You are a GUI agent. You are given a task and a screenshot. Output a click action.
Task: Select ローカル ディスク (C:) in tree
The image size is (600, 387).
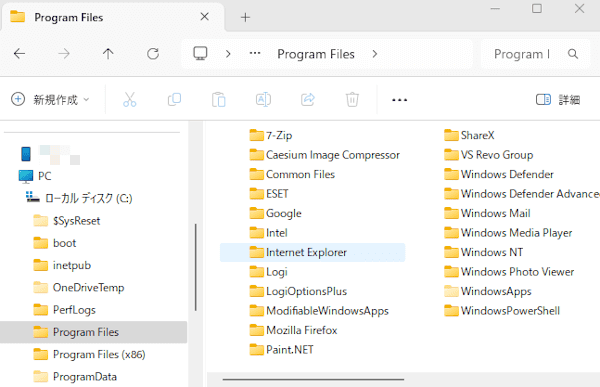pyautogui.click(x=79, y=198)
